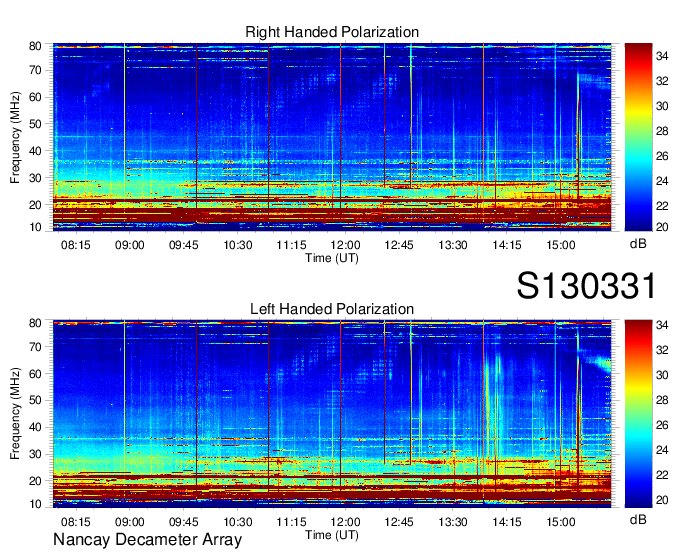Click the 'Right Handed Polarization' title
This screenshot has height=552, width=680.
(332, 32)
